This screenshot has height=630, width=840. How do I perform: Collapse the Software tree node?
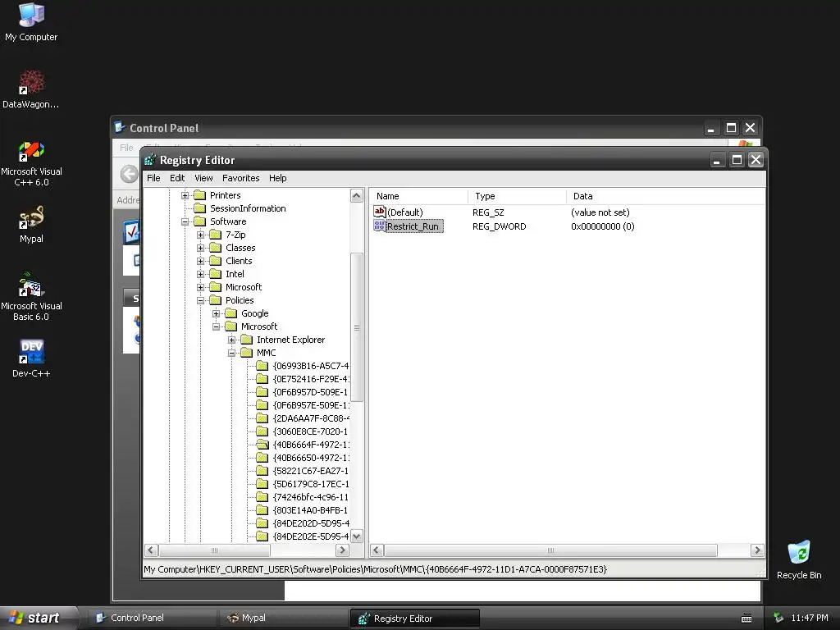[185, 221]
